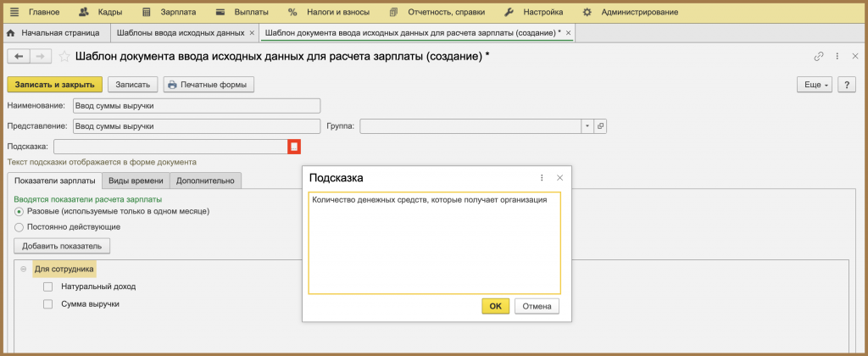Open the Настройка section
This screenshot has width=868, height=356.
[x=534, y=12]
